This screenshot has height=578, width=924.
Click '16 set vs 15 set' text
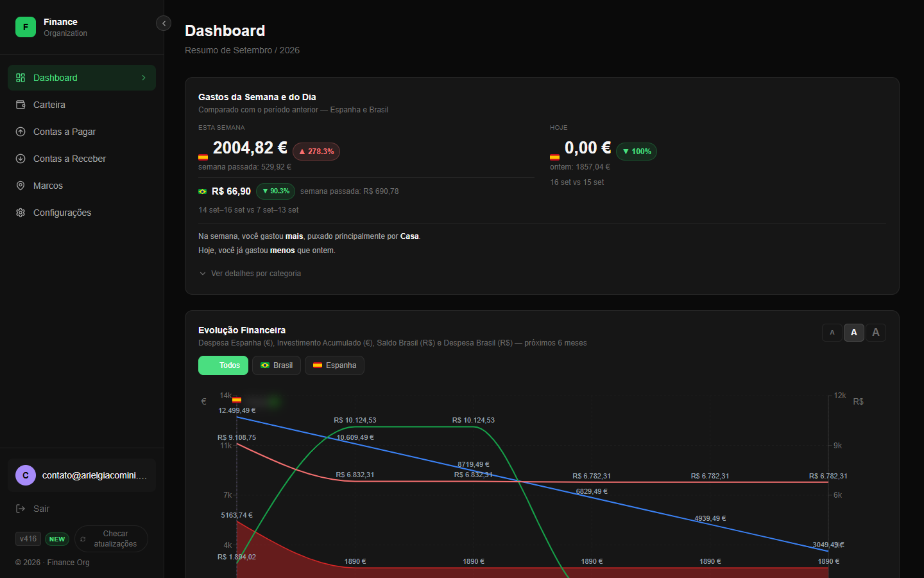577,182
